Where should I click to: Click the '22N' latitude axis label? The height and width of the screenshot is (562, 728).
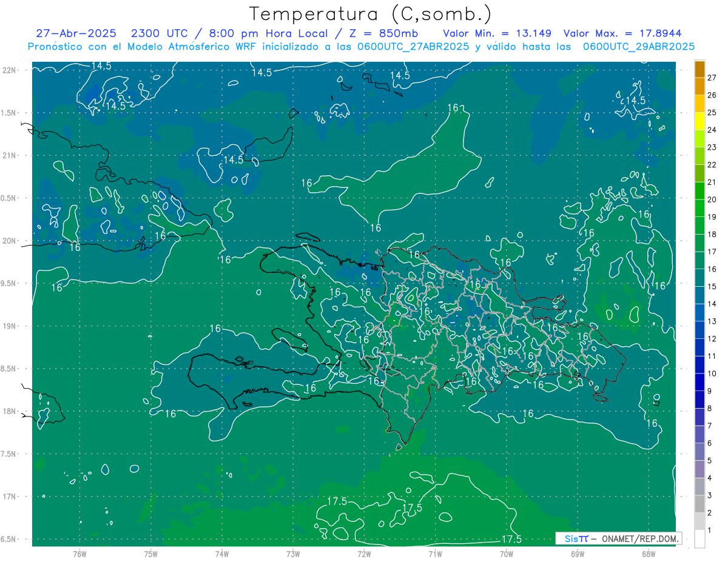[x=10, y=70]
